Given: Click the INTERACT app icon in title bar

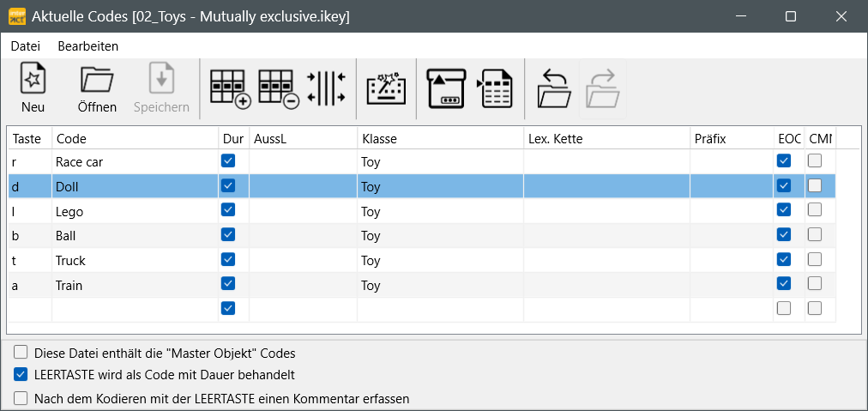Looking at the screenshot, I should click(17, 16).
